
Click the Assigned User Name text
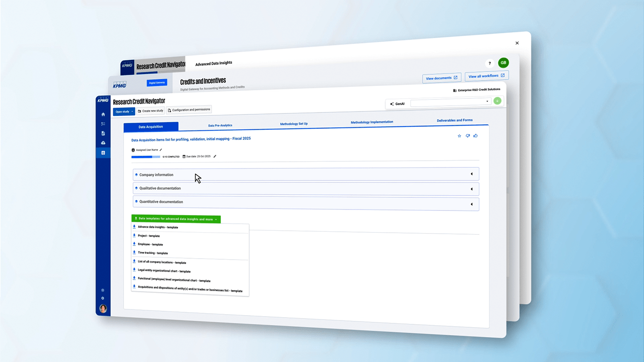point(147,150)
